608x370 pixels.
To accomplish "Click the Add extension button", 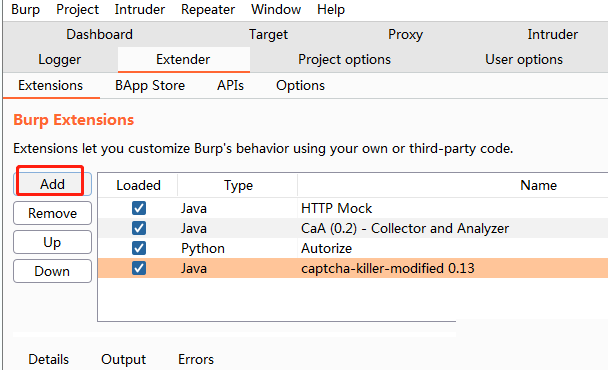I will point(52,184).
